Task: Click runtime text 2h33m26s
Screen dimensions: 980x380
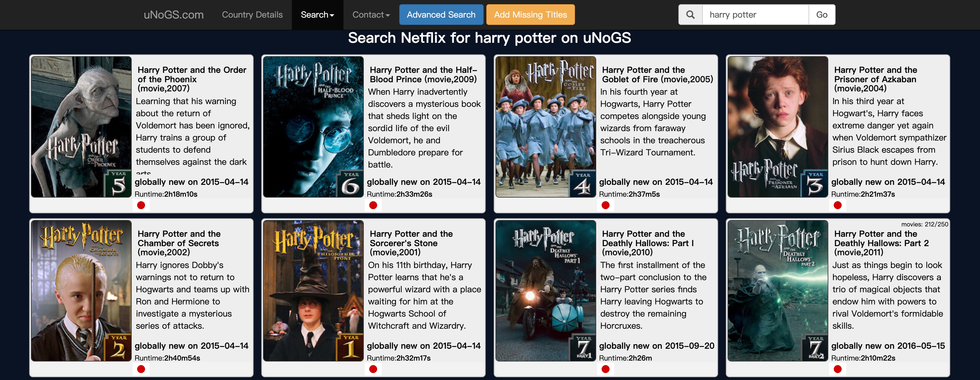Action: pyautogui.click(x=414, y=194)
